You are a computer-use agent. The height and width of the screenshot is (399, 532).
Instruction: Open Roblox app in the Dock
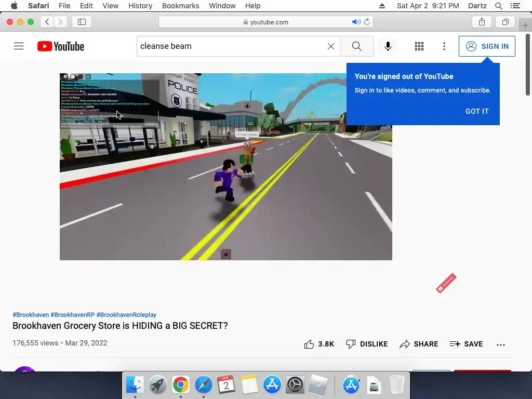coord(318,385)
